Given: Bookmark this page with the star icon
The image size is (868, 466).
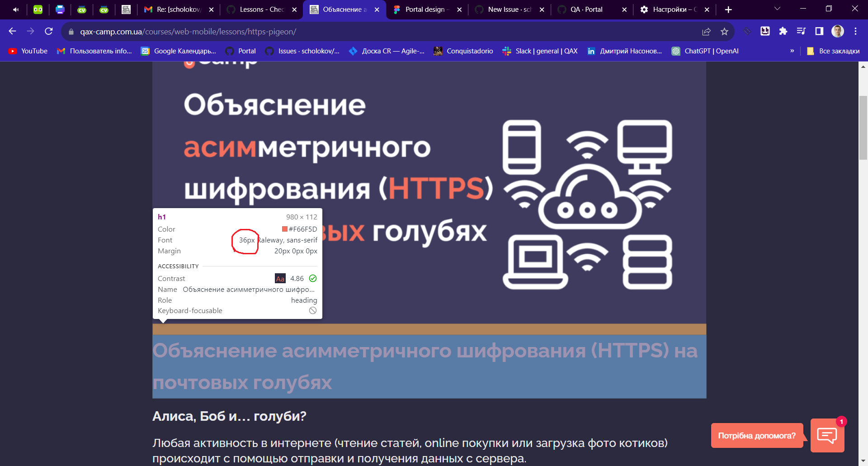Looking at the screenshot, I should (x=725, y=31).
